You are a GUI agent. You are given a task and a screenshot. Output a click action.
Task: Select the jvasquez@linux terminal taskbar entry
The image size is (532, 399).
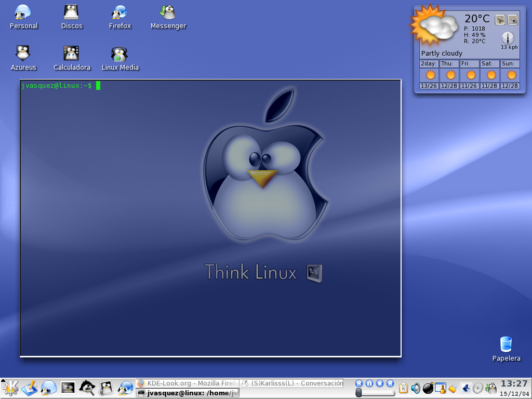pyautogui.click(x=188, y=393)
